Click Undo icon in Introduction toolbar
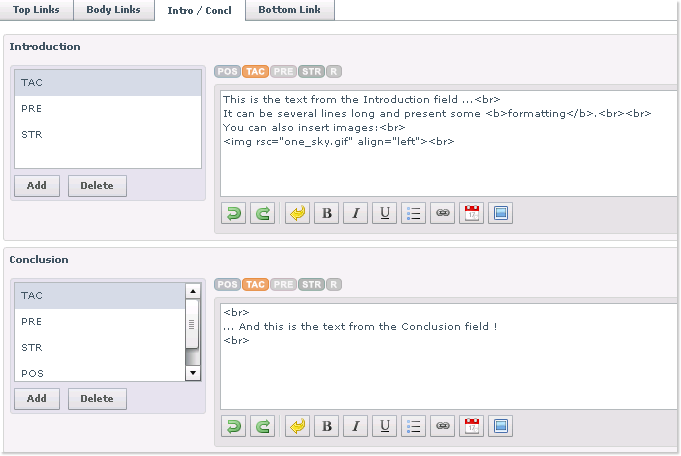This screenshot has width=681, height=456. pos(233,213)
